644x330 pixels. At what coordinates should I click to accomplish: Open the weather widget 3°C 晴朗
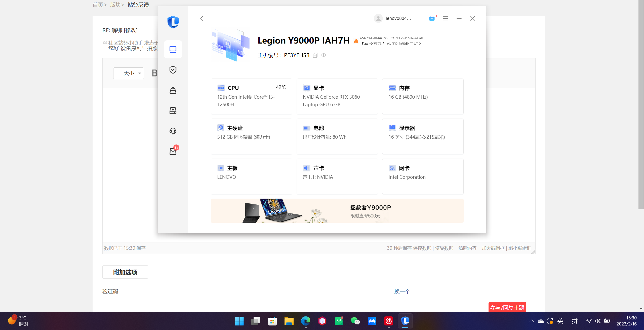click(x=18, y=321)
